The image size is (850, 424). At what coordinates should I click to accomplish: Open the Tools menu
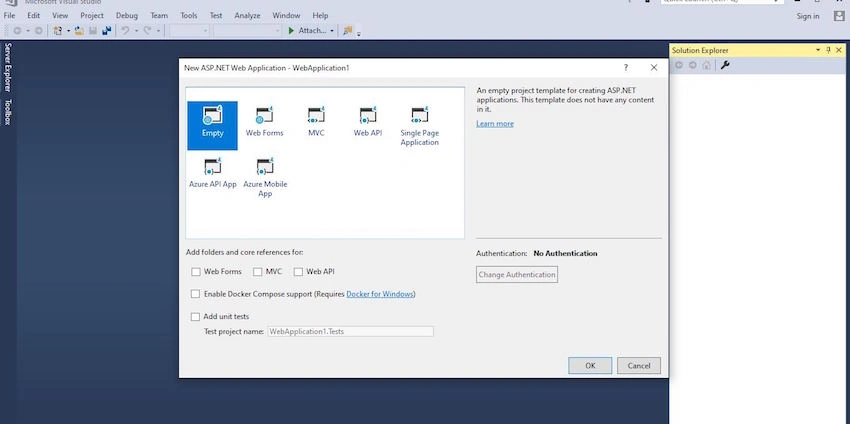(189, 16)
